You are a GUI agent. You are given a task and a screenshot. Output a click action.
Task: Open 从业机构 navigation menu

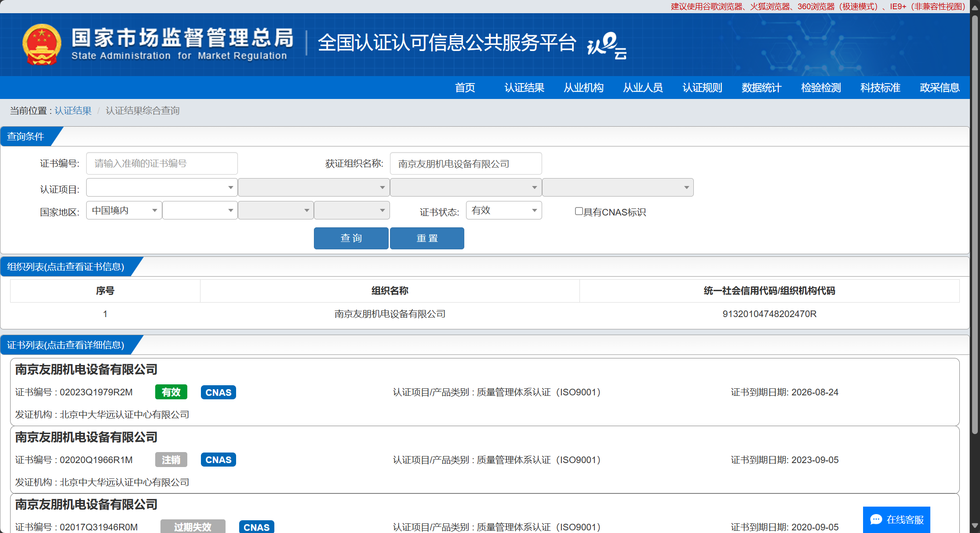pyautogui.click(x=584, y=88)
